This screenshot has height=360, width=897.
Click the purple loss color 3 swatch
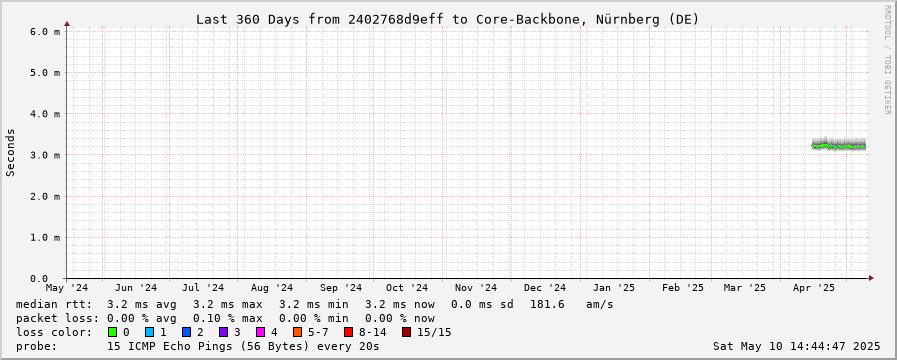[x=223, y=332]
